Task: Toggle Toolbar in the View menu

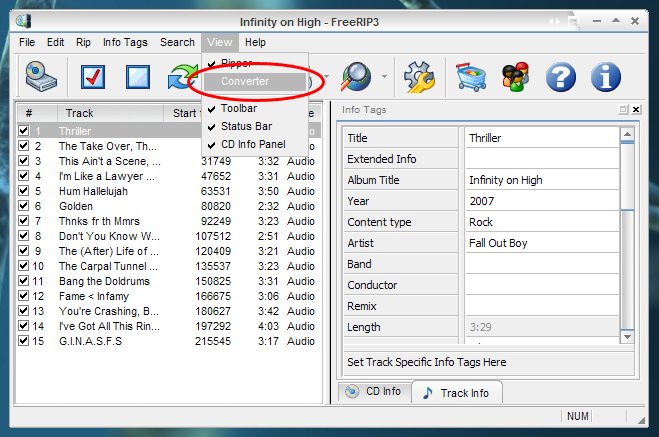Action: point(255,108)
